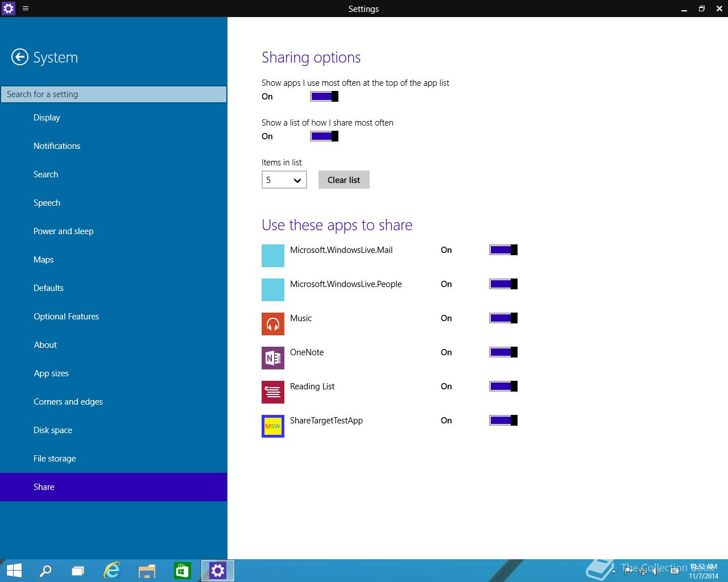728x582 pixels.
Task: Open the Store app on the taskbar
Action: 182,571
